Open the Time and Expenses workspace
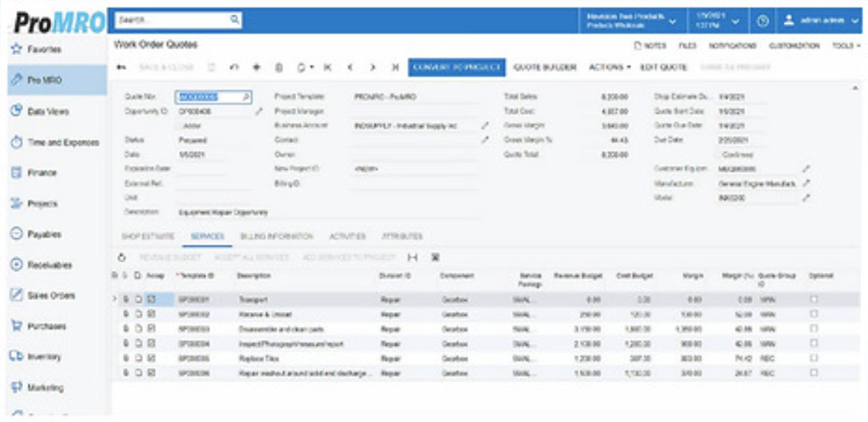Screen dimensions: 868x422 [63, 142]
